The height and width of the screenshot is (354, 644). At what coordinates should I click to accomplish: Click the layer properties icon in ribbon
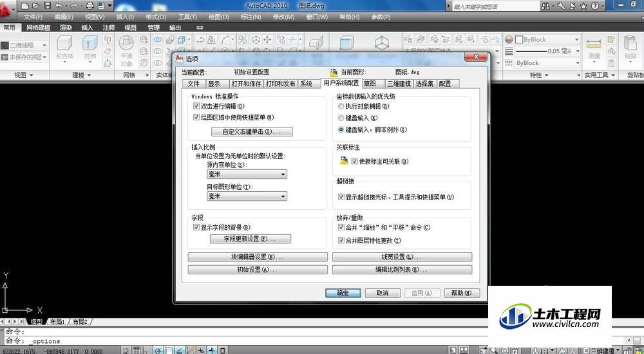click(408, 39)
